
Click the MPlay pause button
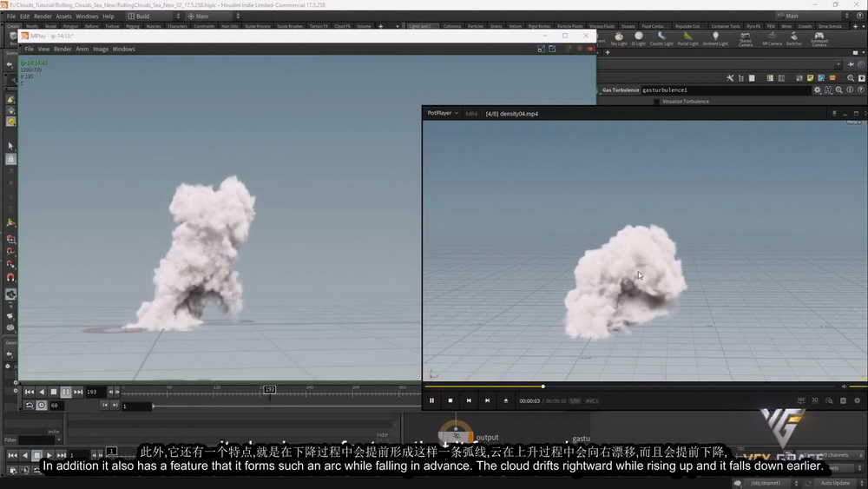(66, 392)
